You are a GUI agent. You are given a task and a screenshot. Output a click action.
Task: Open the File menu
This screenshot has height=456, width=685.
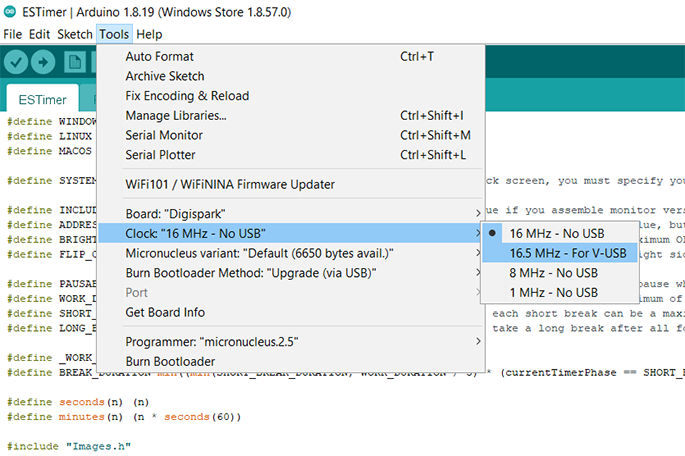pyautogui.click(x=12, y=34)
